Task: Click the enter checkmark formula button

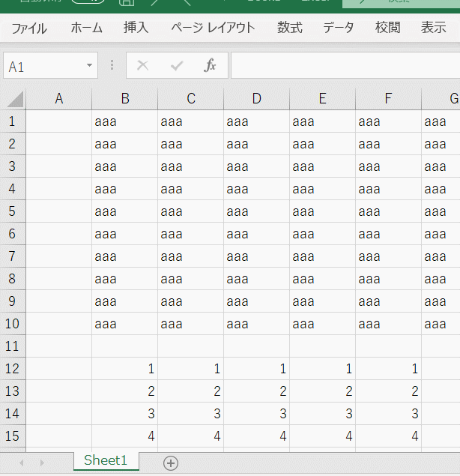Action: tap(177, 65)
